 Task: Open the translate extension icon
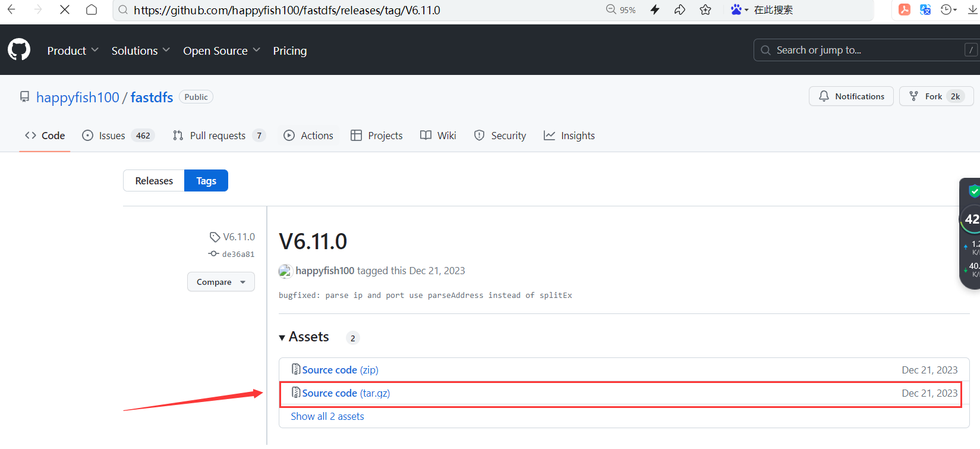(925, 10)
